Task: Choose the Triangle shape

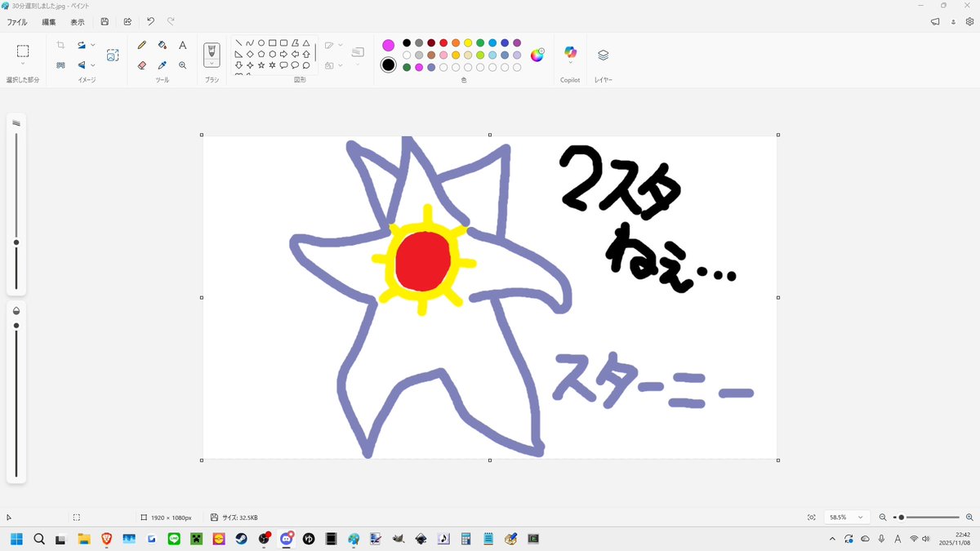Action: tap(306, 43)
